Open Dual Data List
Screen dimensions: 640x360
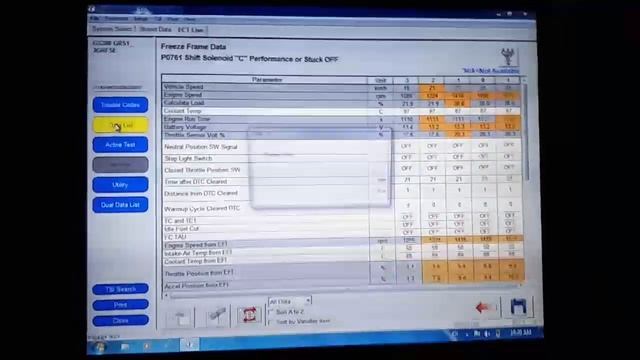coord(120,205)
